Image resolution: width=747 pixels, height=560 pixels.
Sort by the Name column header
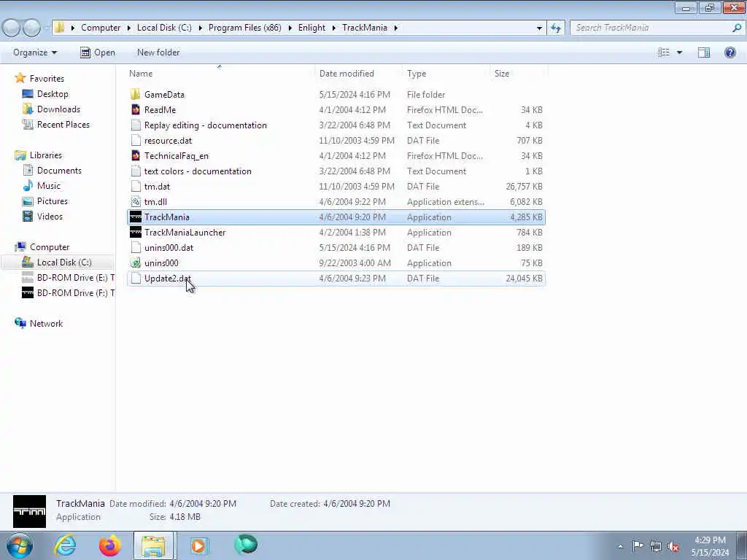click(220, 74)
